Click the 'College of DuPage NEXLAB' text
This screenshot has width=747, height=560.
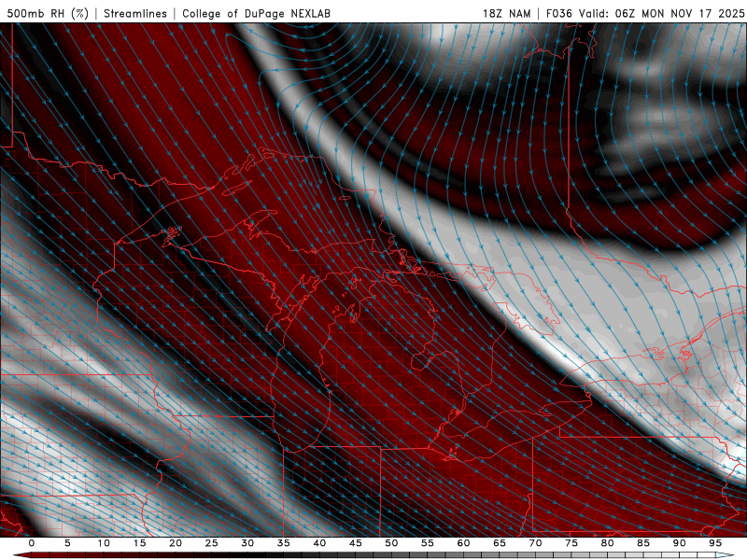pyautogui.click(x=256, y=13)
